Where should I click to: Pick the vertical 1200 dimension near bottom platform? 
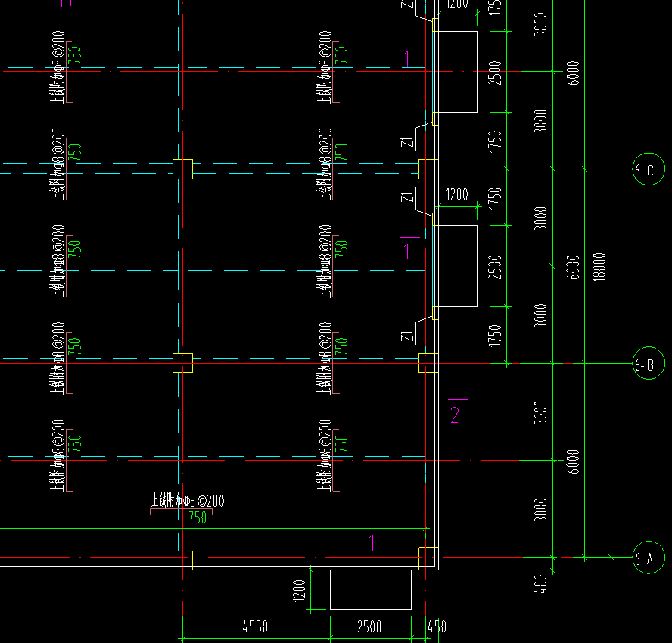(299, 591)
